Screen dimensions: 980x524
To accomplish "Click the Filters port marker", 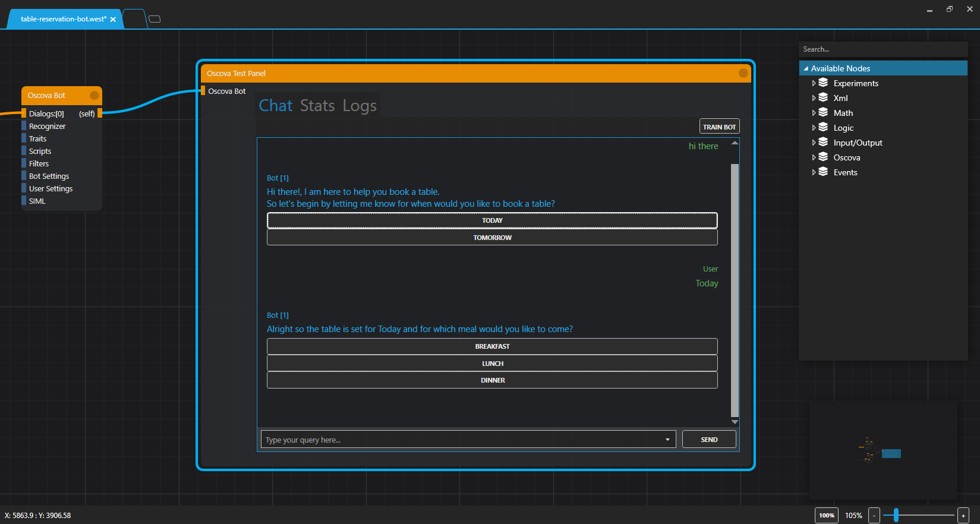I will pyautogui.click(x=24, y=163).
